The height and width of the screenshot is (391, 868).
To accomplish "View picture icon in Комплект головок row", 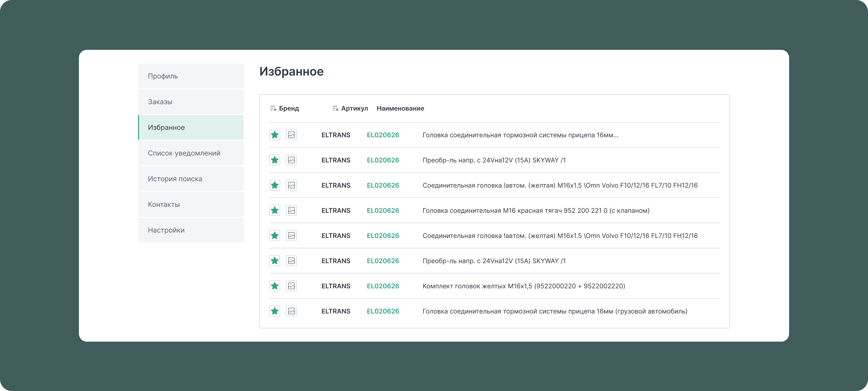I will pos(291,286).
